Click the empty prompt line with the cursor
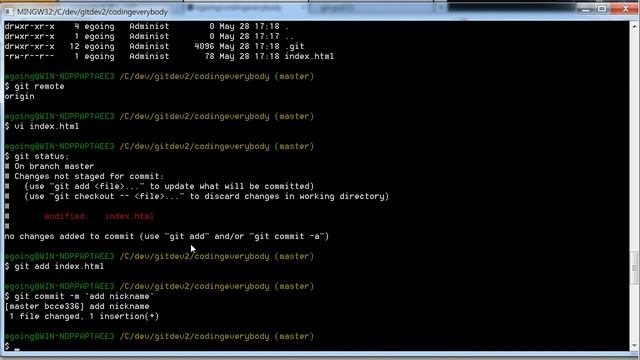Screen dimensions: 640x360 tap(12, 347)
